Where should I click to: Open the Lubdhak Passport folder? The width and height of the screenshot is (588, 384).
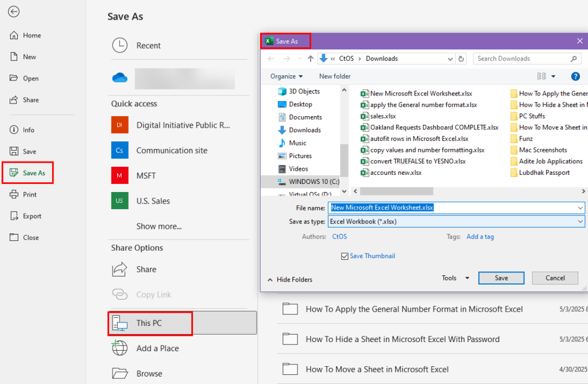pos(540,172)
